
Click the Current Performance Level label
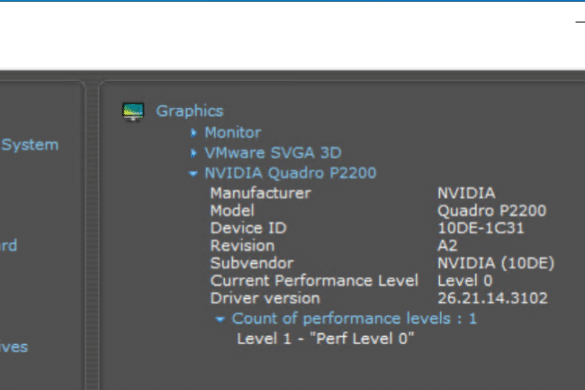coord(315,281)
